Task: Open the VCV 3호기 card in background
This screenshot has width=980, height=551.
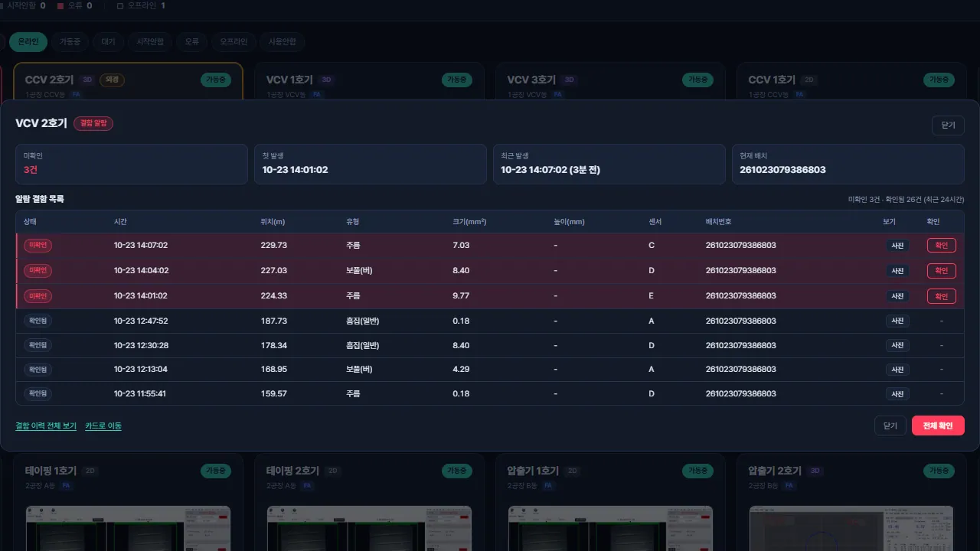Action: tap(610, 81)
